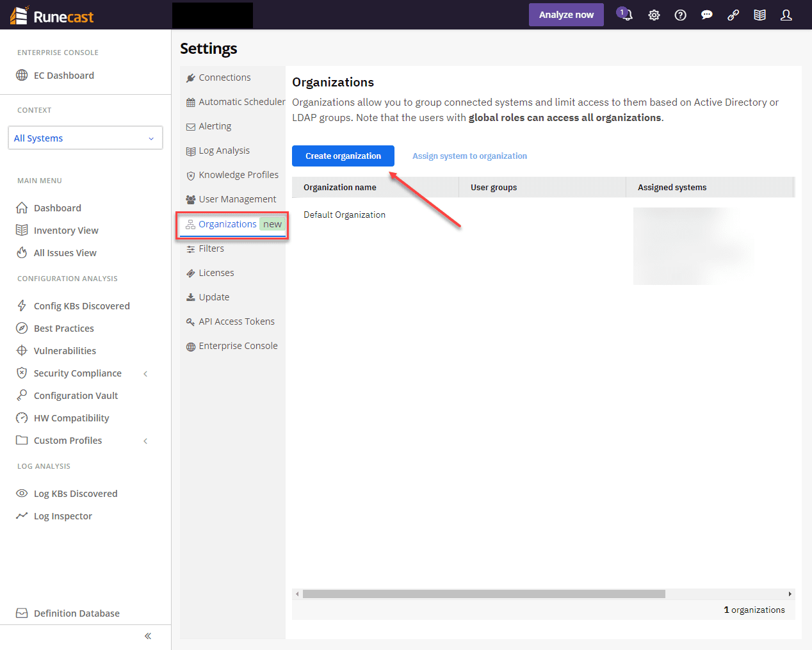Viewport: 812px width, 650px height.
Task: Click the scrollbar left arrow
Action: click(297, 594)
